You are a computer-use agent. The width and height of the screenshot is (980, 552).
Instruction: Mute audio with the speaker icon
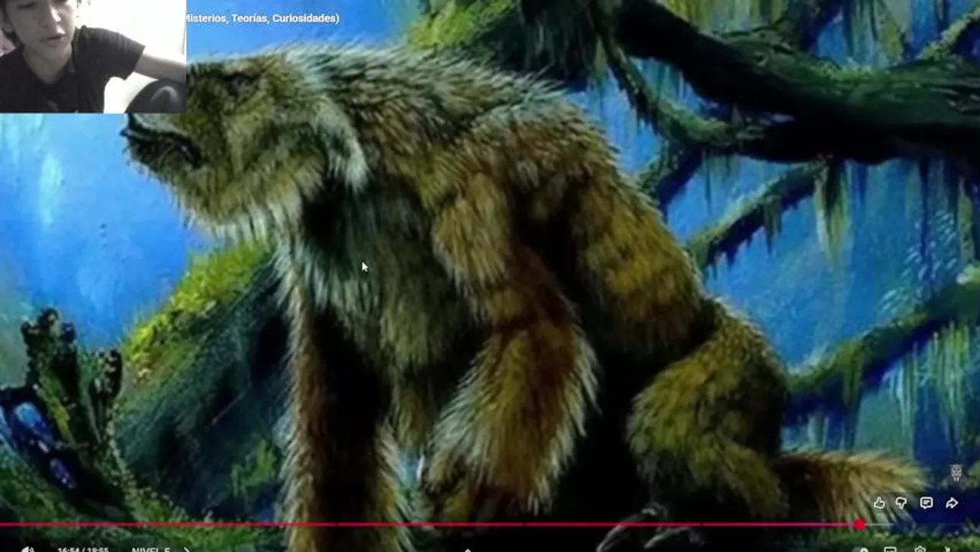(28, 549)
